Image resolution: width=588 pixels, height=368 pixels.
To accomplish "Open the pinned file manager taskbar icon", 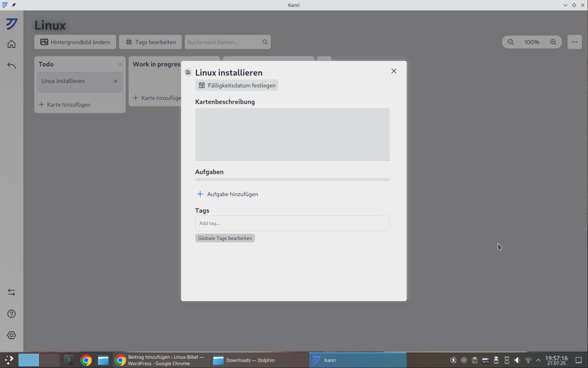I will pyautogui.click(x=103, y=360).
